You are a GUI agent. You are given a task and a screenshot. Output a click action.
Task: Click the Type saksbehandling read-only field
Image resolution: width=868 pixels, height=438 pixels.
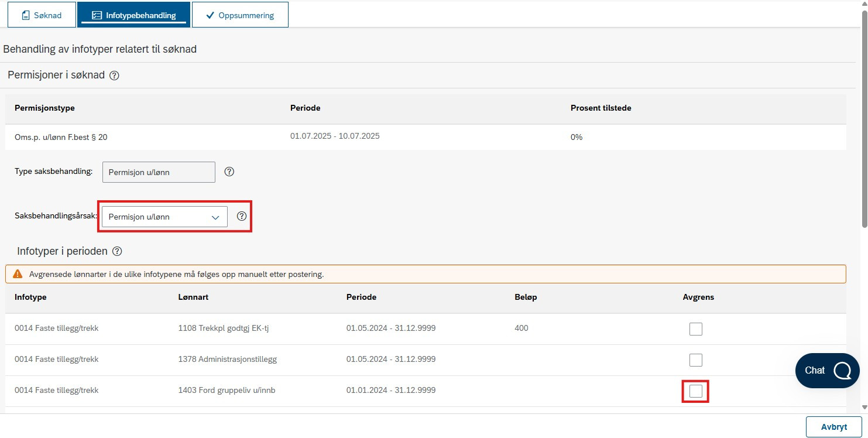[x=159, y=172]
